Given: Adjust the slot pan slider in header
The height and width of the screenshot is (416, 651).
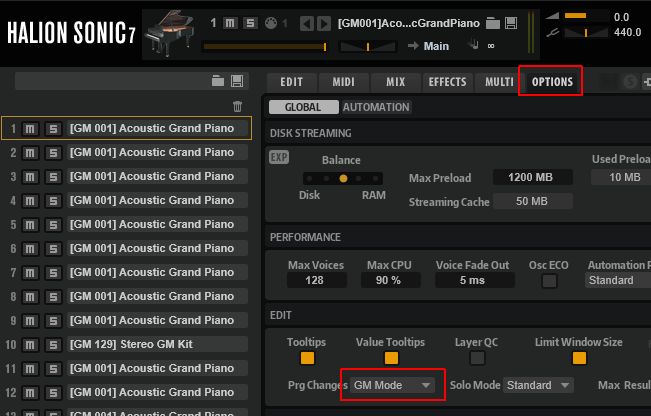Looking at the screenshot, I should pos(368,47).
